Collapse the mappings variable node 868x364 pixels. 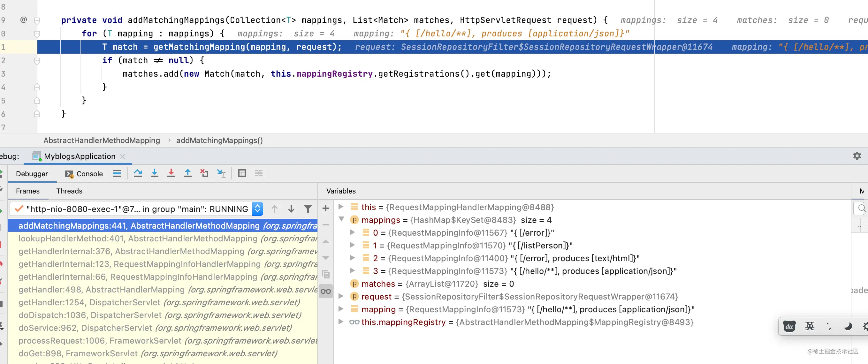tap(341, 219)
